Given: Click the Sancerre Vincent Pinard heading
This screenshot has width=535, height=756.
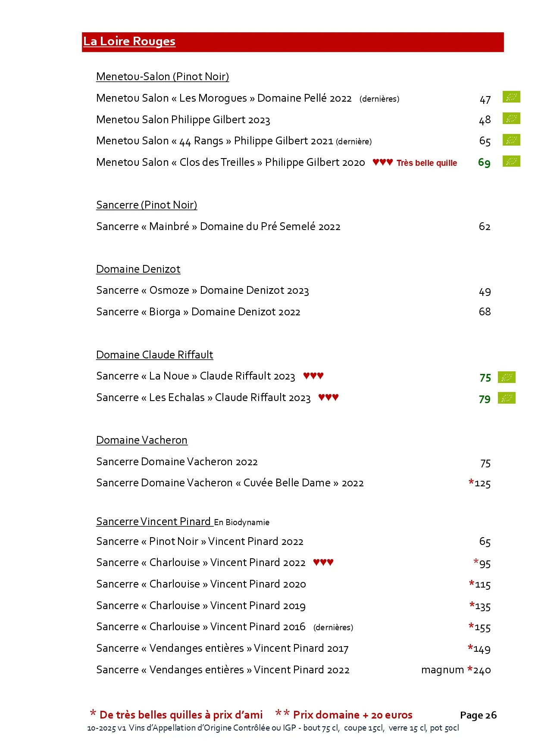Looking at the screenshot, I should click(x=153, y=522).
